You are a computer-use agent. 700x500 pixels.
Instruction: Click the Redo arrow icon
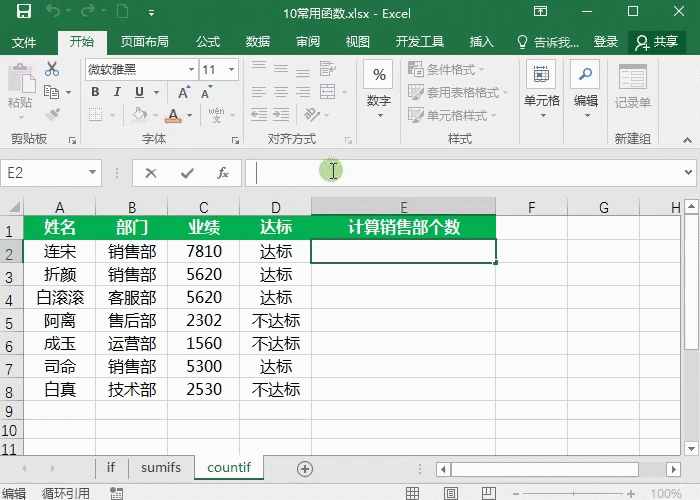[x=88, y=11]
